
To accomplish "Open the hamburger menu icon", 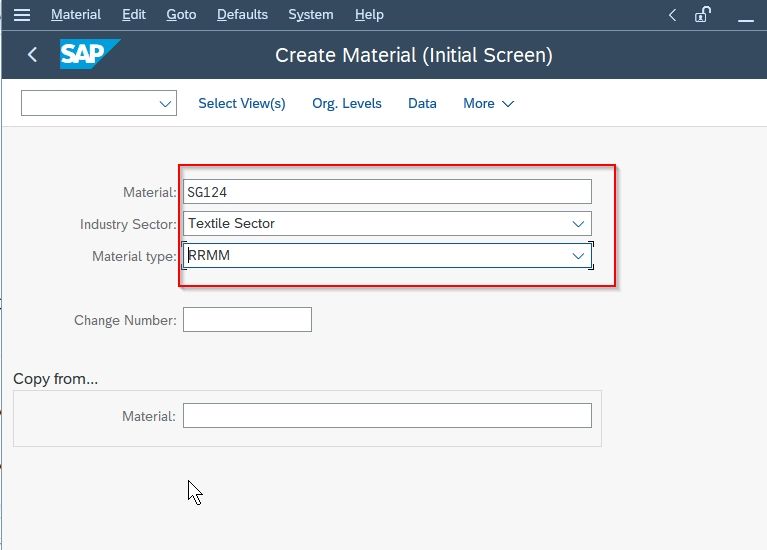I will (22, 15).
